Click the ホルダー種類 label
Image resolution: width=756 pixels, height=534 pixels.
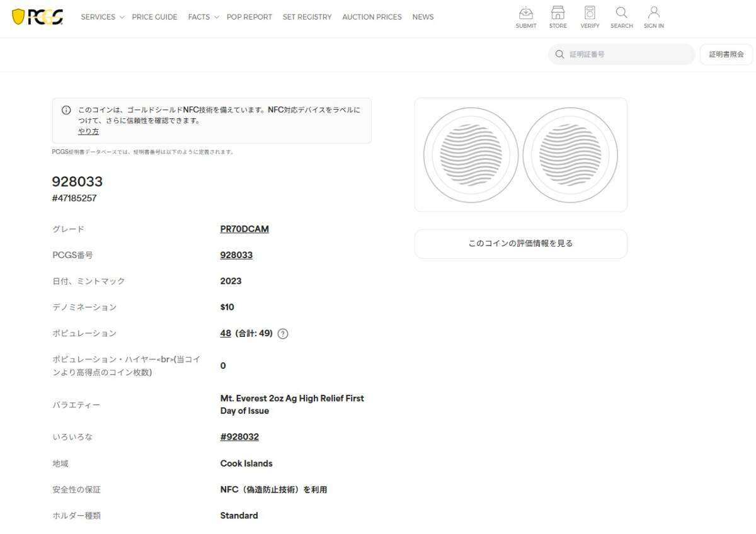coord(76,516)
